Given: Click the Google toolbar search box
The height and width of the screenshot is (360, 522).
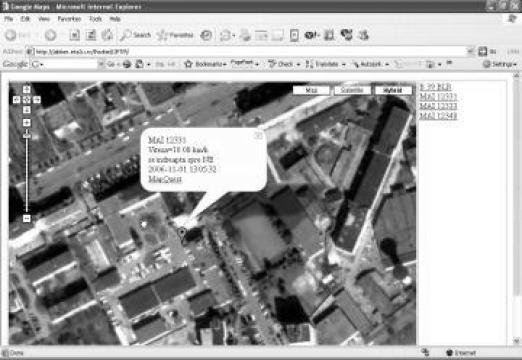Looking at the screenshot, I should [x=68, y=64].
